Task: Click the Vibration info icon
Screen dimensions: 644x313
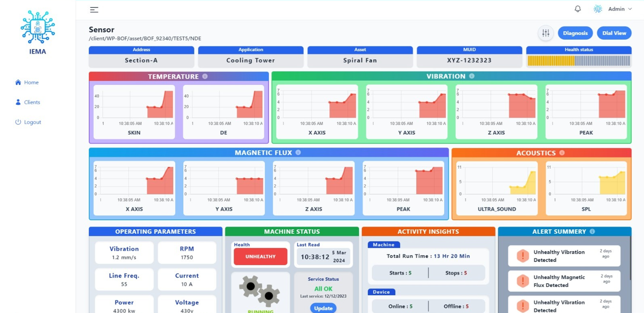Action: 472,76
